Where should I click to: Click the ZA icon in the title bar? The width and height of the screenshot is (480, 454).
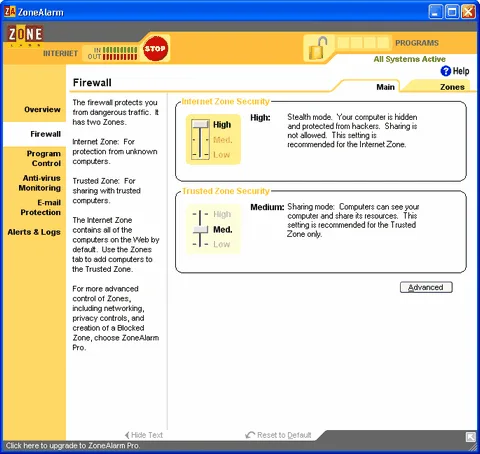pos(10,12)
